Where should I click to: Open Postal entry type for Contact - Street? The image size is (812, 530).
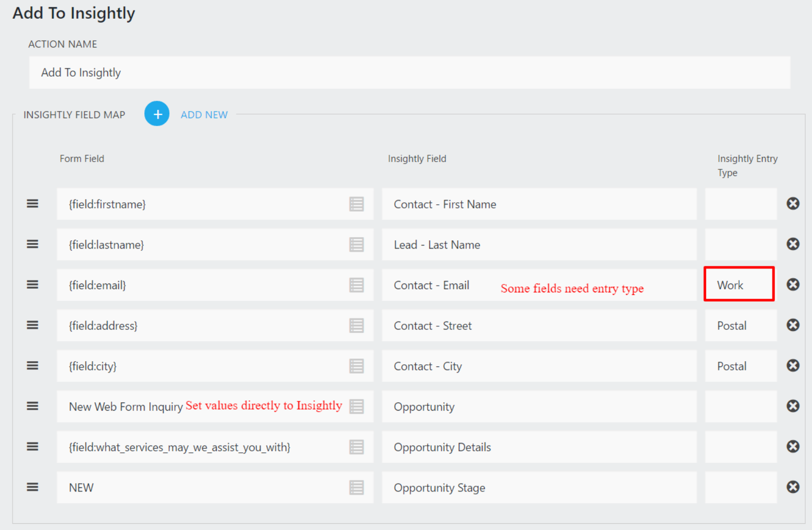(740, 326)
